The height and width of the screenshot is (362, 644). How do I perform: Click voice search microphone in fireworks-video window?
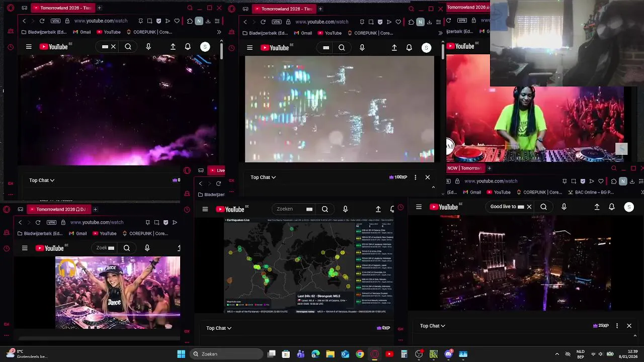148,47
